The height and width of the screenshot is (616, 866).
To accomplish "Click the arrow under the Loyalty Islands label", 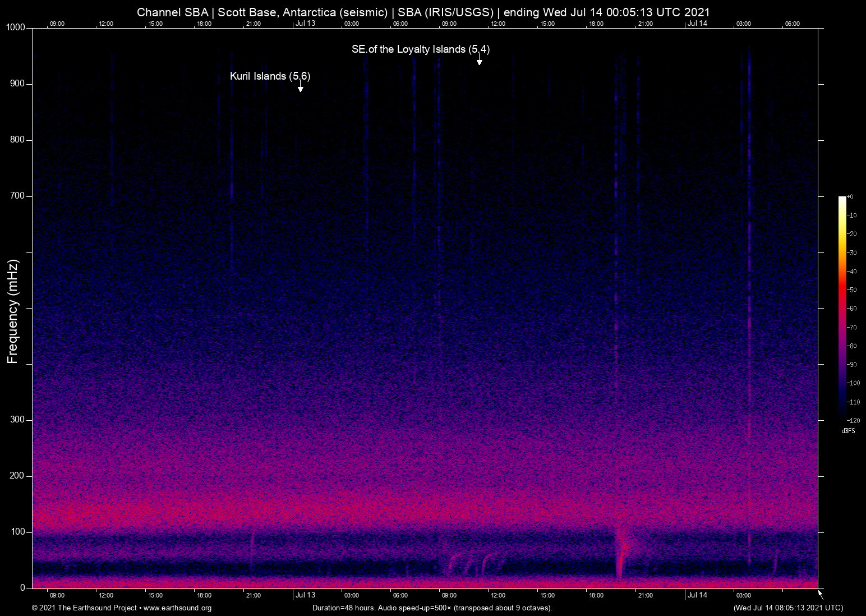I will click(479, 61).
